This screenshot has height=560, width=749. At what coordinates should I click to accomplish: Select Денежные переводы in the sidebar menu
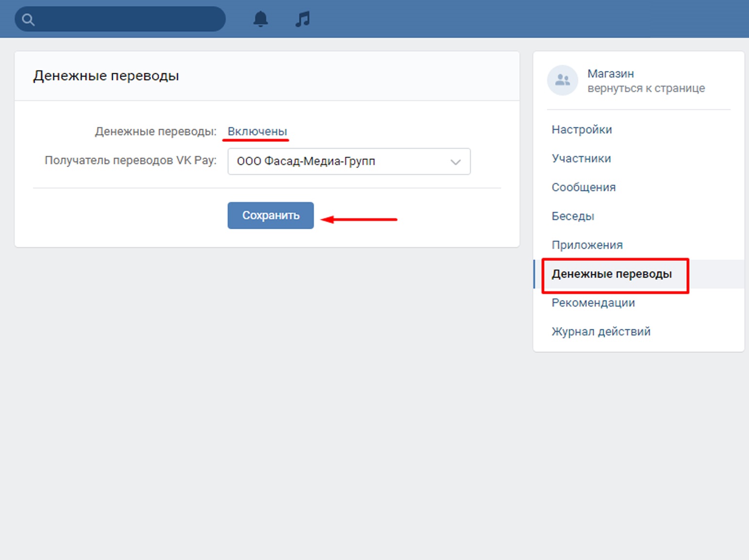[612, 274]
